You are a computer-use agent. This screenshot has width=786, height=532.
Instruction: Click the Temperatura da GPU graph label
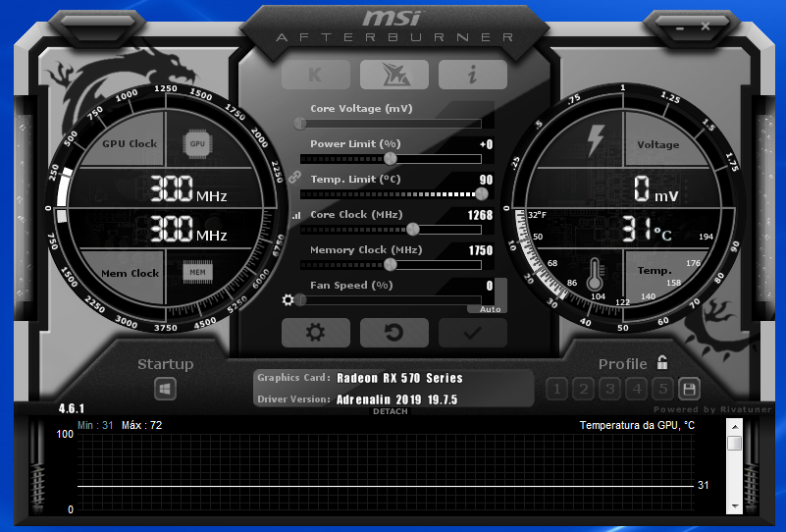637,425
